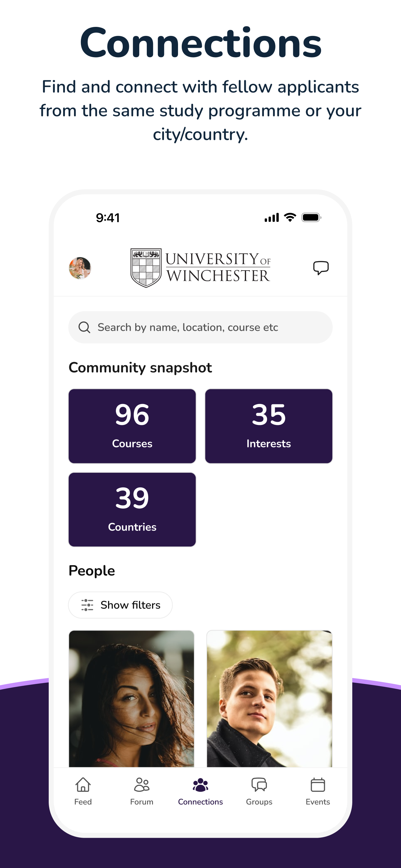
Task: Click the filter sliders icon
Action: point(87,605)
